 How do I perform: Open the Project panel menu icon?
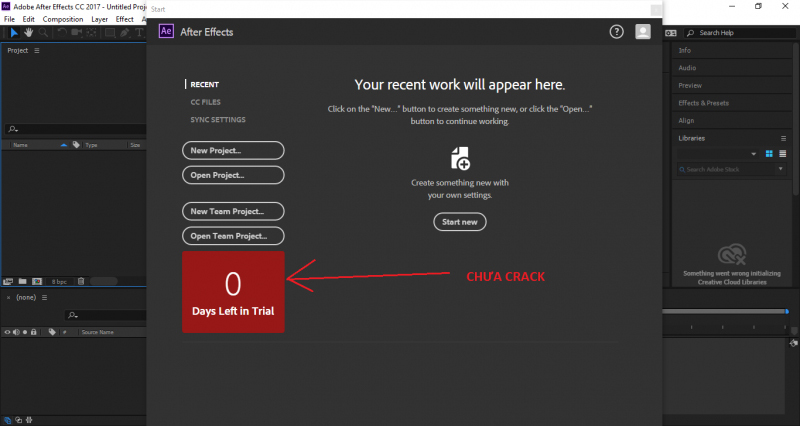[37, 51]
